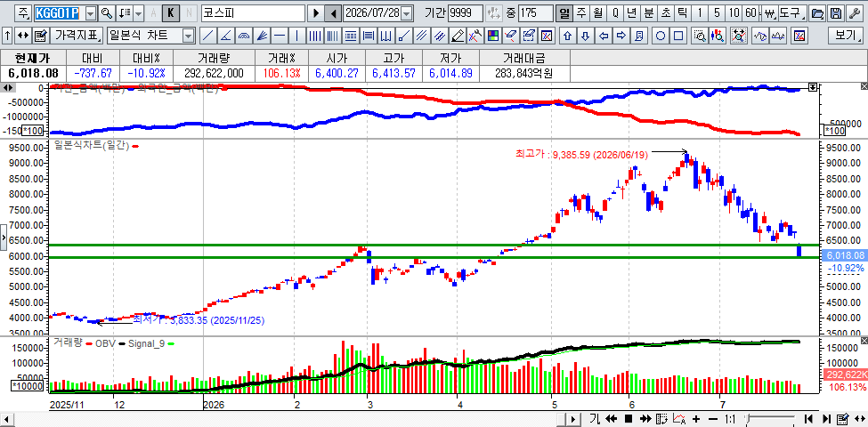Switch chart period to 년 (yearly)
The height and width of the screenshot is (427, 868).
632,13
